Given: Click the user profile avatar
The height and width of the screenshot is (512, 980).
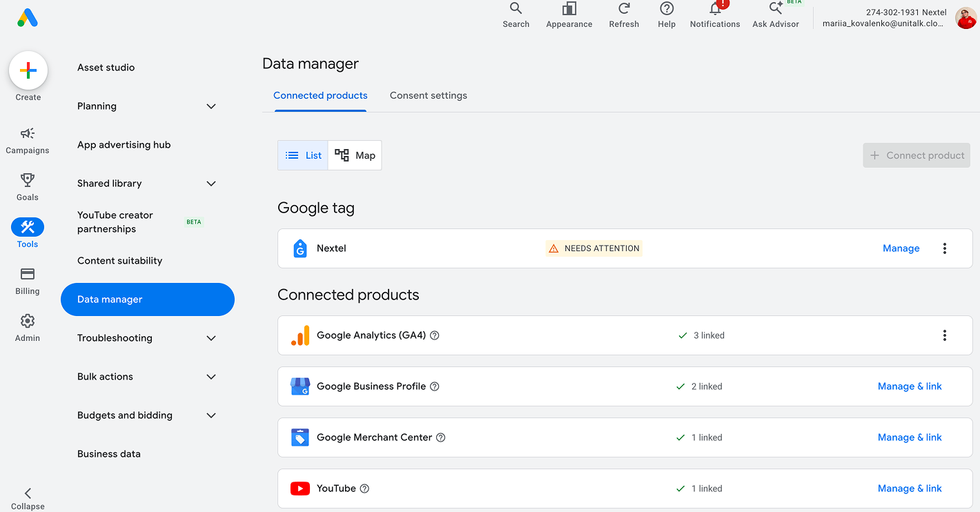Looking at the screenshot, I should tap(966, 18).
